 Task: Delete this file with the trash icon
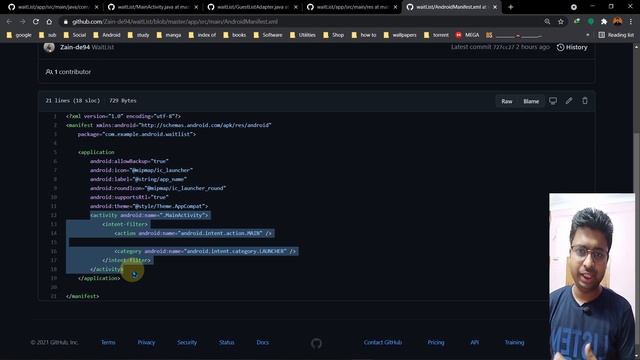(585, 101)
